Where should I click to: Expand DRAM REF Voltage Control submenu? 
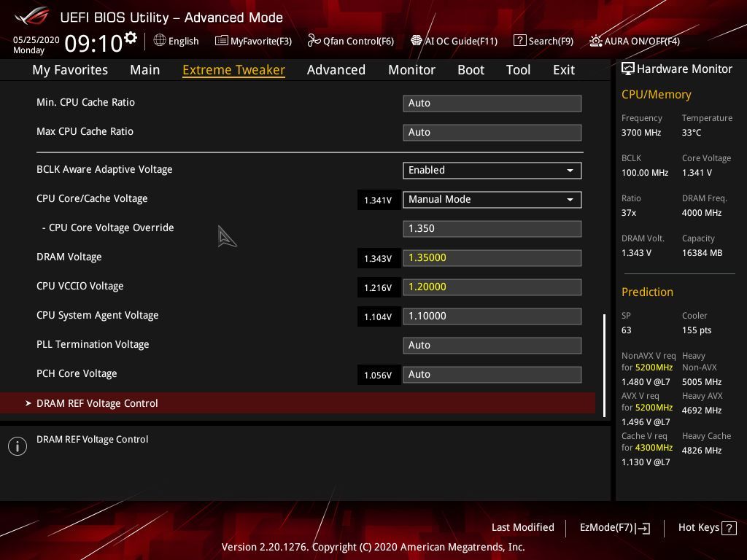coord(298,403)
